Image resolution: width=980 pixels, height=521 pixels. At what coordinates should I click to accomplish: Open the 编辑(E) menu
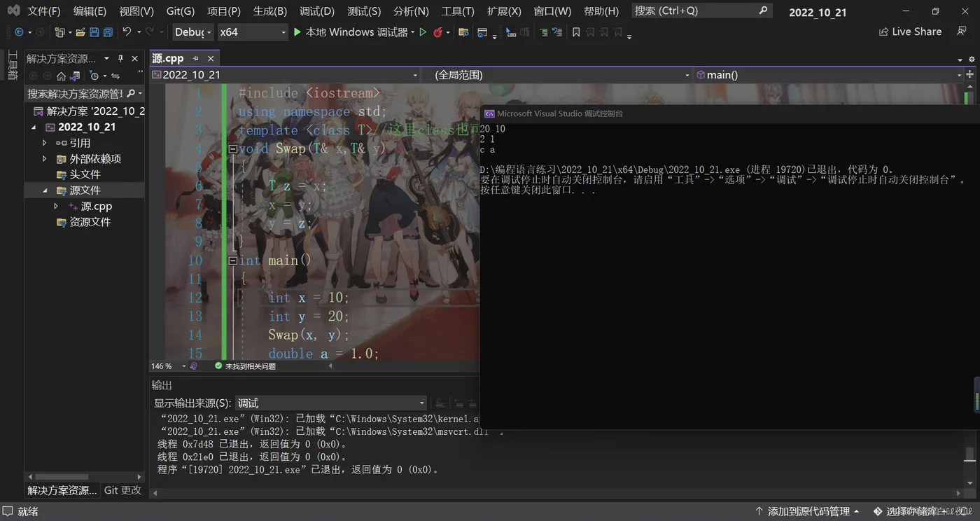[x=90, y=11]
